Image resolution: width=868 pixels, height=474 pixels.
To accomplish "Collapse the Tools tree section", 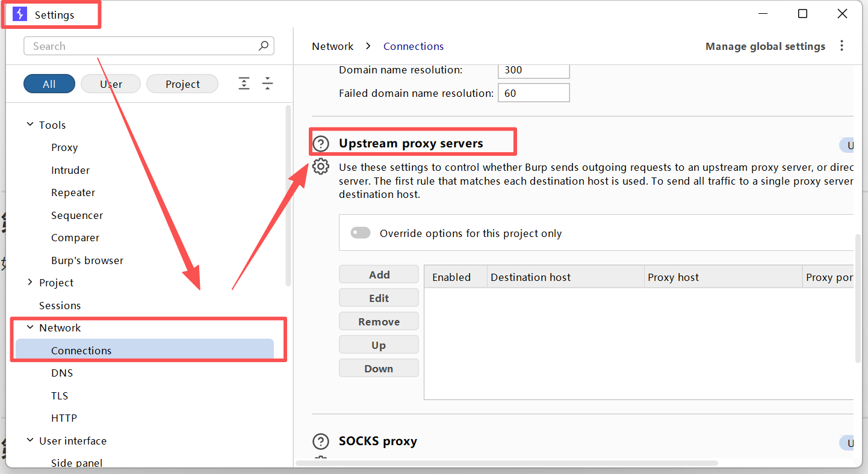I will pos(30,125).
